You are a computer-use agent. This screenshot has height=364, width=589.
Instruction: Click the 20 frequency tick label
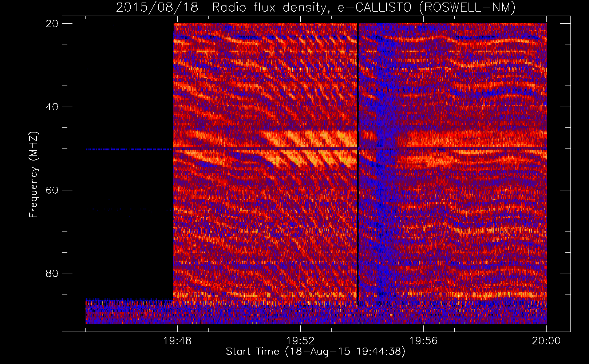(x=52, y=24)
